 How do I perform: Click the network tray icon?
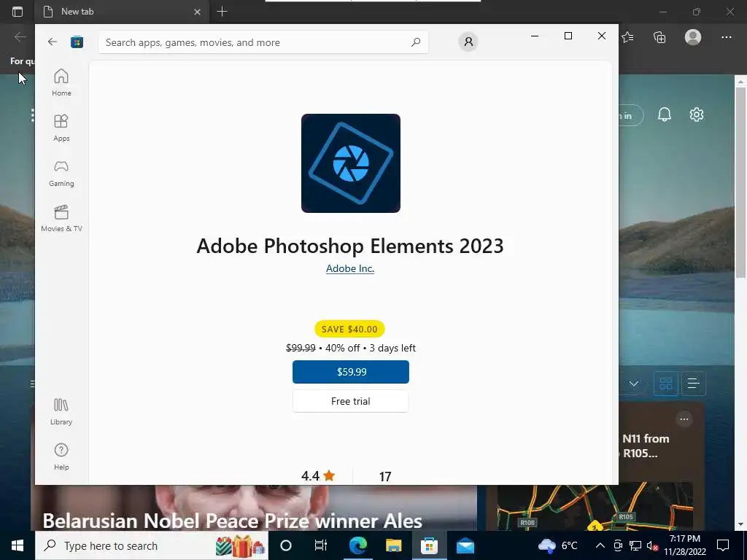coord(635,545)
